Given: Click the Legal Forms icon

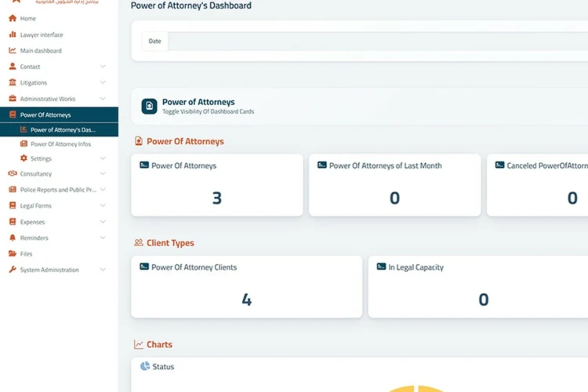Looking at the screenshot, I should [13, 205].
